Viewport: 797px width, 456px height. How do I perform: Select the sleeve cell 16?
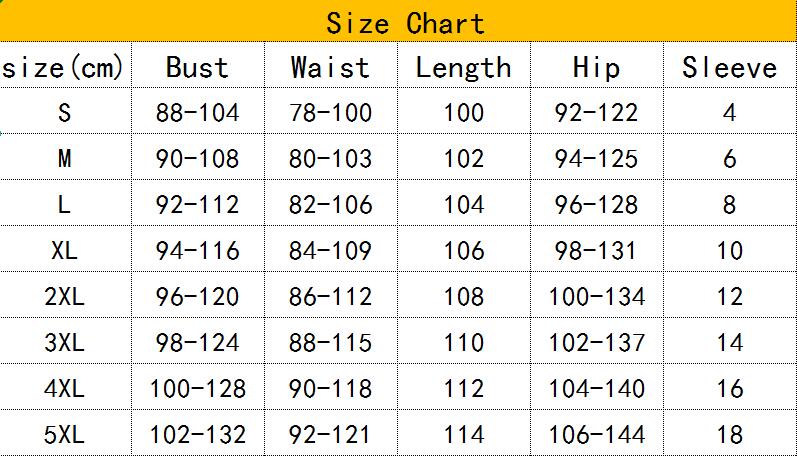pyautogui.click(x=730, y=387)
